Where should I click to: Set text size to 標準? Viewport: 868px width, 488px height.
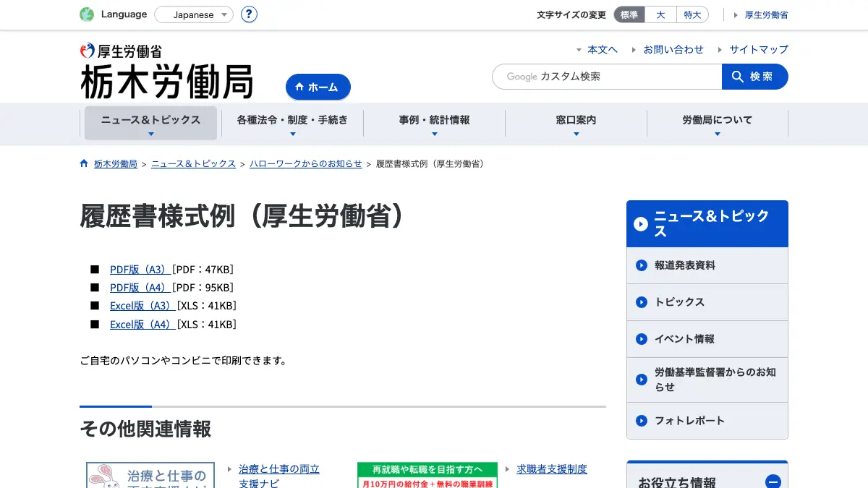click(629, 14)
